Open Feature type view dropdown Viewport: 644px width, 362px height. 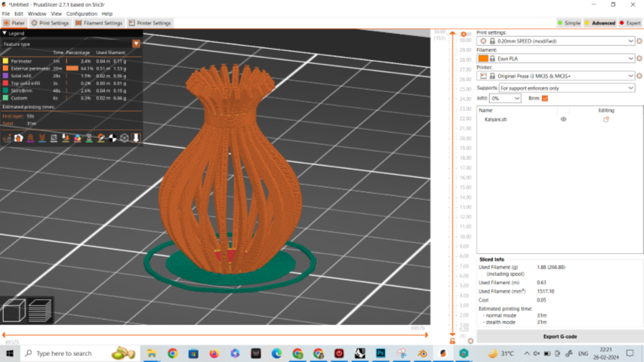tap(137, 44)
